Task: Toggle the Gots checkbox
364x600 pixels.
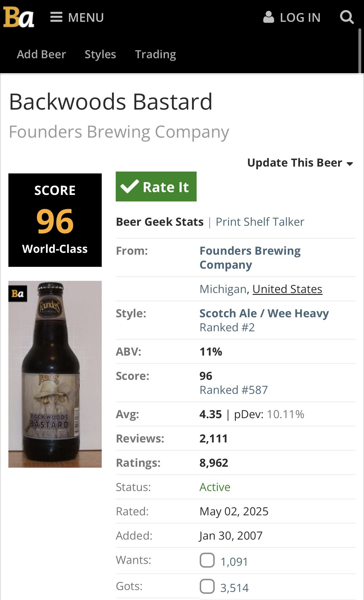Action: pyautogui.click(x=207, y=586)
